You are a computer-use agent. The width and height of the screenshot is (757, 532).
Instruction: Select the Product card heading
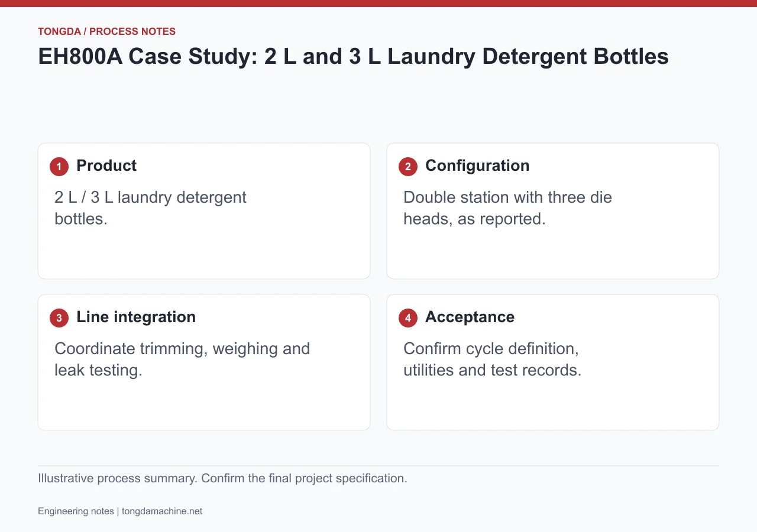pyautogui.click(x=106, y=166)
